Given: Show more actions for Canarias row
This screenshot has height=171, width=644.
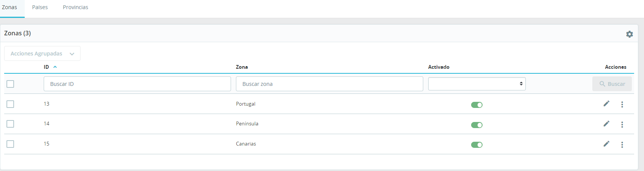Looking at the screenshot, I should pos(622,145).
